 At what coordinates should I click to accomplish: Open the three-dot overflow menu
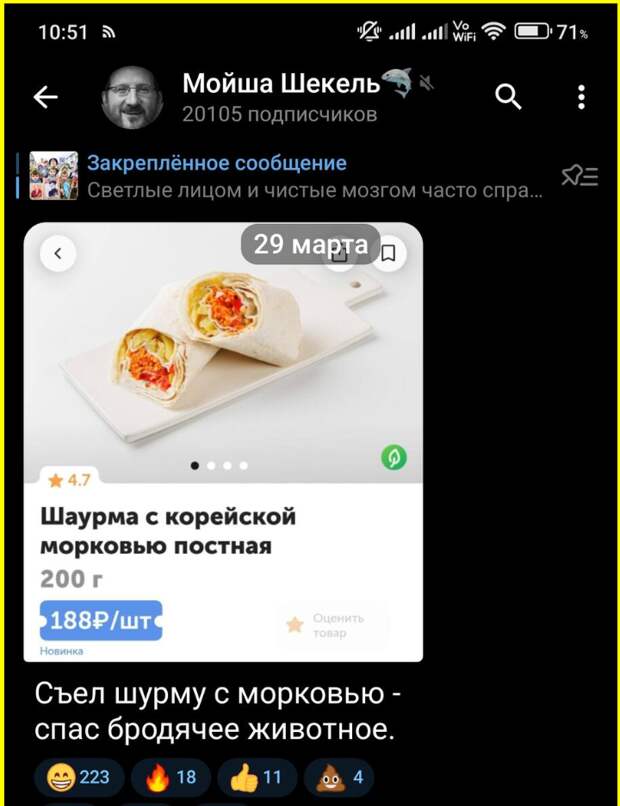(581, 97)
